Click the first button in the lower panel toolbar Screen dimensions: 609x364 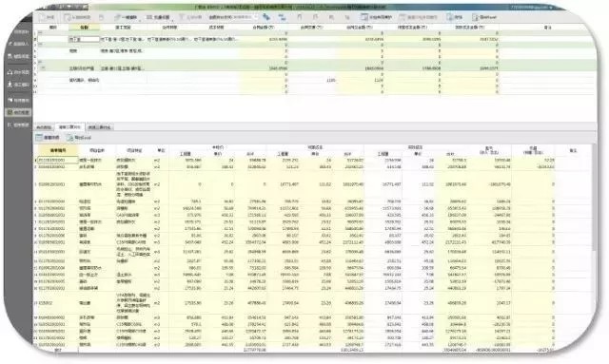tap(48, 138)
